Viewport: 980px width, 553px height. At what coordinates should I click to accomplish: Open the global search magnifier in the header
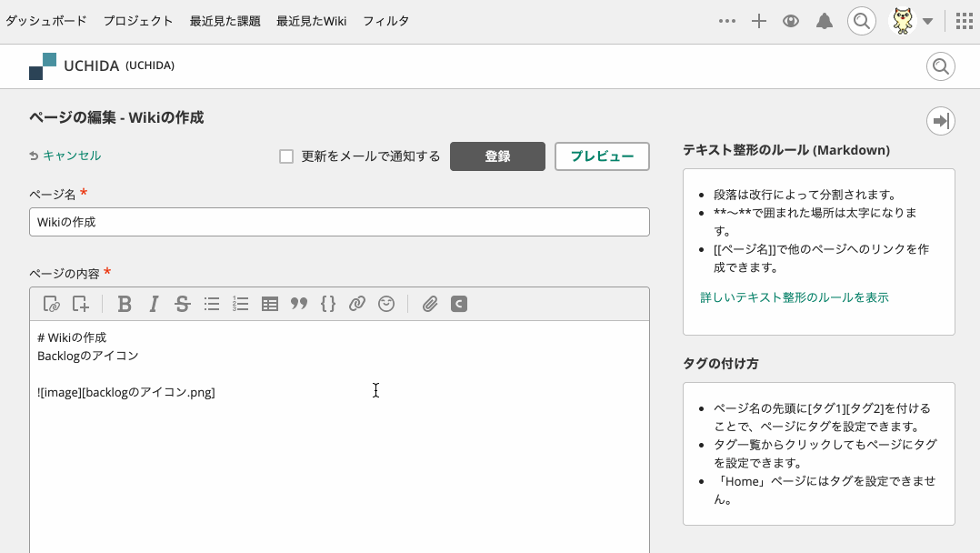tap(862, 21)
